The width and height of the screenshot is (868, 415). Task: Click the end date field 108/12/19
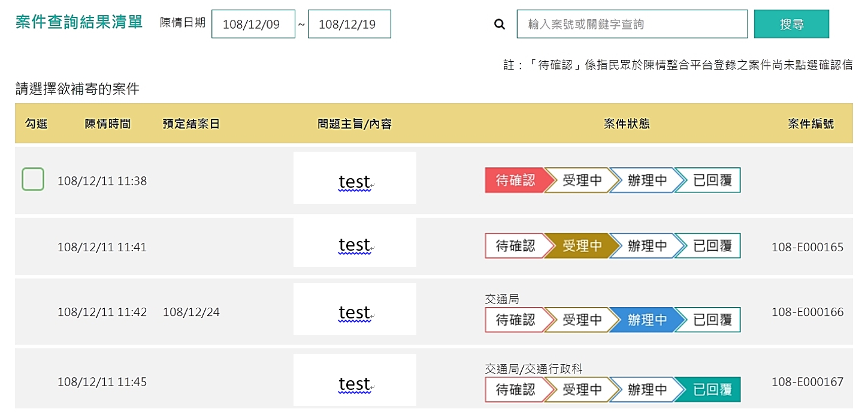(x=349, y=25)
